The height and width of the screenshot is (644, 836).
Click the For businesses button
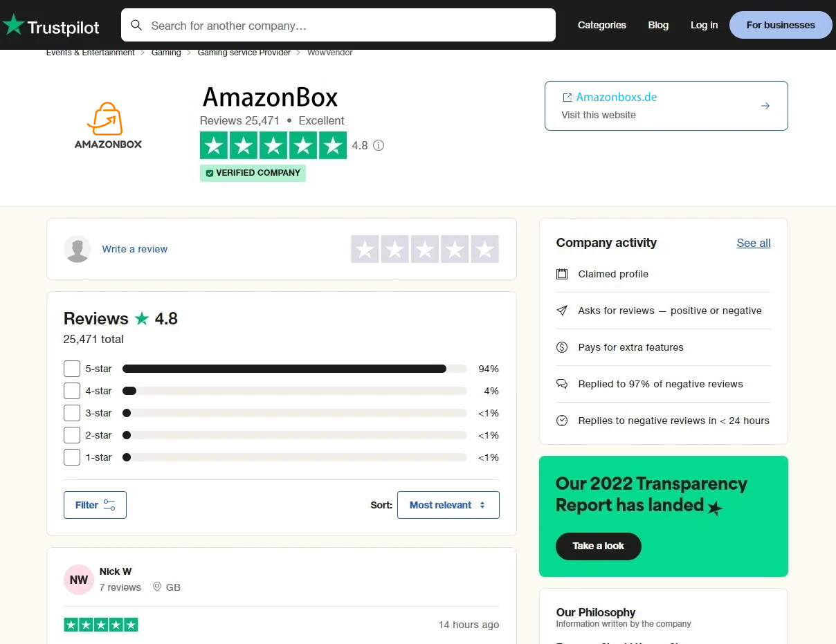pos(780,25)
